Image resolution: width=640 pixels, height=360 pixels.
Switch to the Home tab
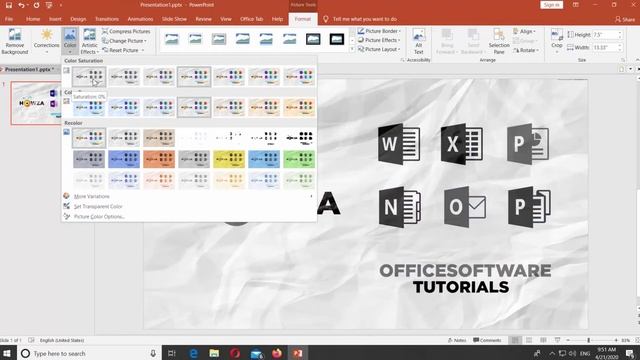click(x=33, y=19)
